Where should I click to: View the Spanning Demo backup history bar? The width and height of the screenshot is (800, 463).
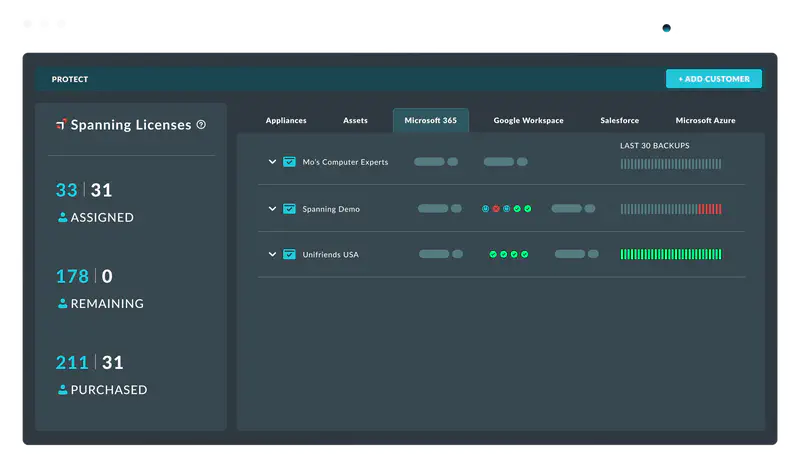click(671, 209)
